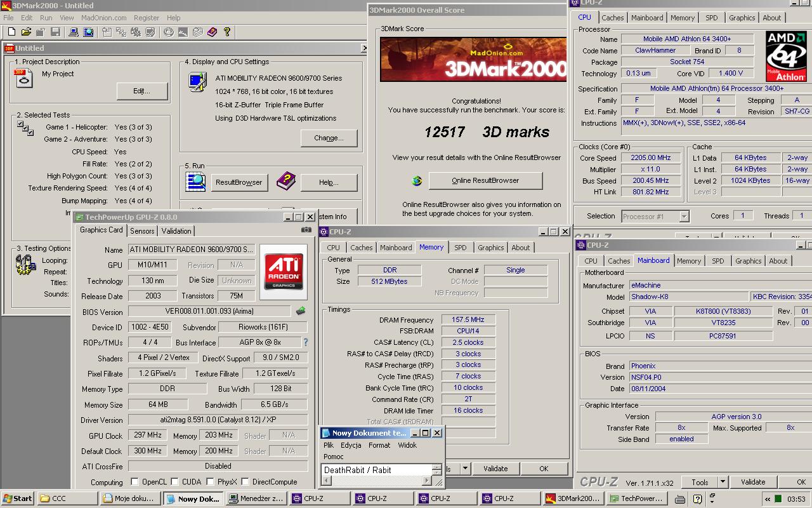This screenshot has height=508, width=812.
Task: Click the purple help book icon beside Help button
Action: [x=286, y=182]
